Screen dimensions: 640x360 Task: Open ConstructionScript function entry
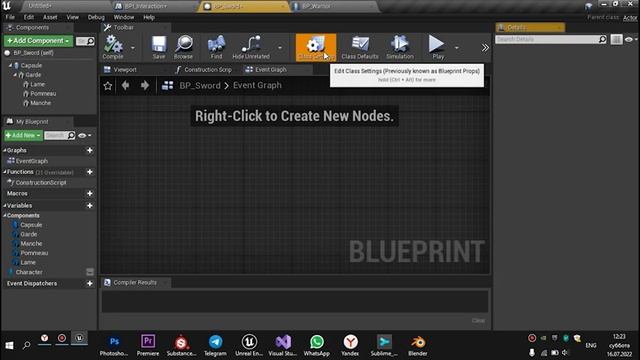40,183
